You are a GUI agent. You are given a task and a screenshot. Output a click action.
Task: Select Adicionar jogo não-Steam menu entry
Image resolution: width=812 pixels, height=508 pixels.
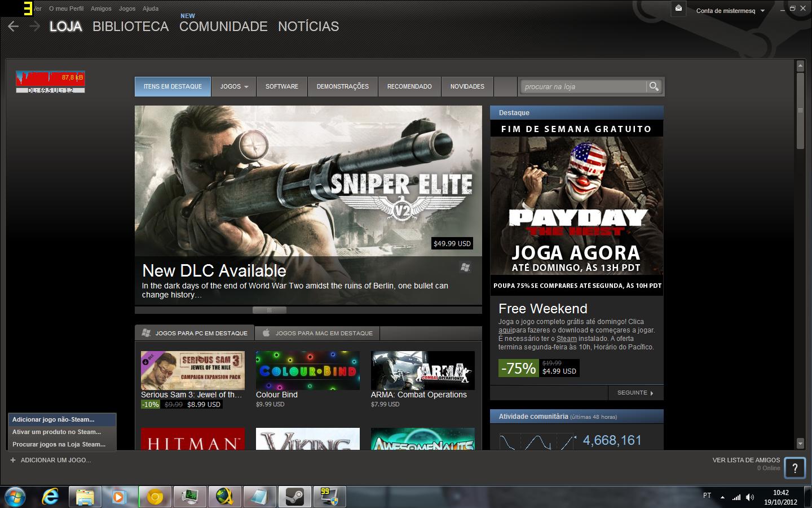click(x=62, y=419)
